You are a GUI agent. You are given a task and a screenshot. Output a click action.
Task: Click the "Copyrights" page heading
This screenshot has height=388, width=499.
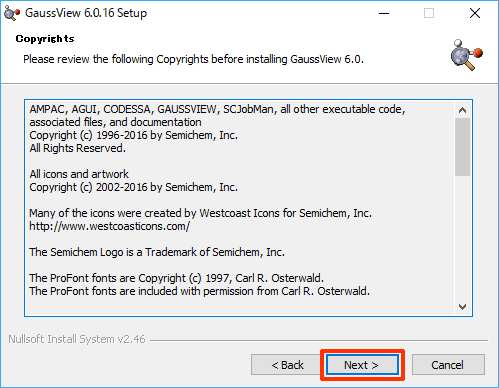click(45, 39)
